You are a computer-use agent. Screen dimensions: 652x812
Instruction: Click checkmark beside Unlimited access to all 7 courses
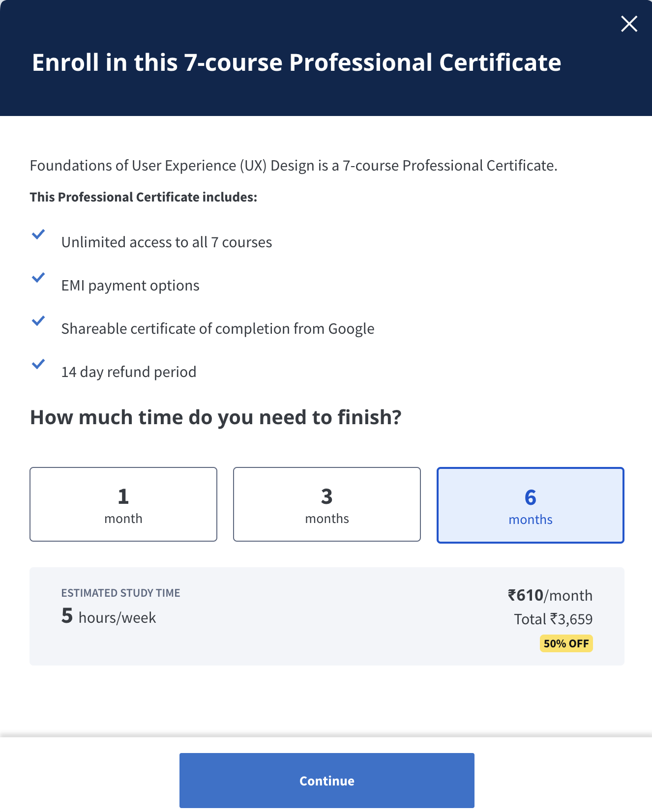pos(38,234)
